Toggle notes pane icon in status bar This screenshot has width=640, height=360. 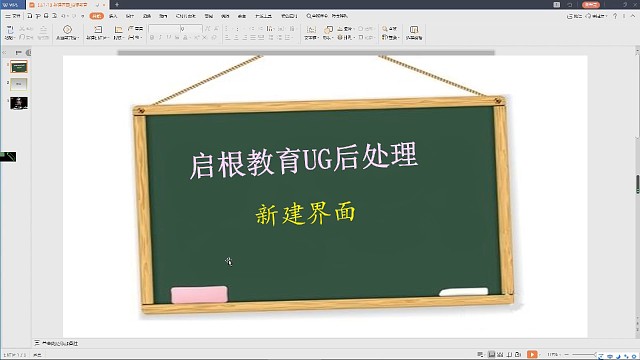pyautogui.click(x=480, y=355)
